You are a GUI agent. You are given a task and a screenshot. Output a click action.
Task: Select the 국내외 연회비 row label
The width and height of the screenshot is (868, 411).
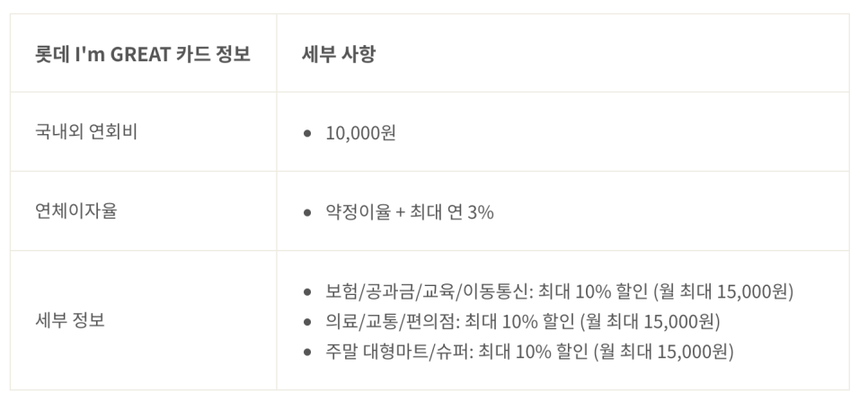coord(86,132)
